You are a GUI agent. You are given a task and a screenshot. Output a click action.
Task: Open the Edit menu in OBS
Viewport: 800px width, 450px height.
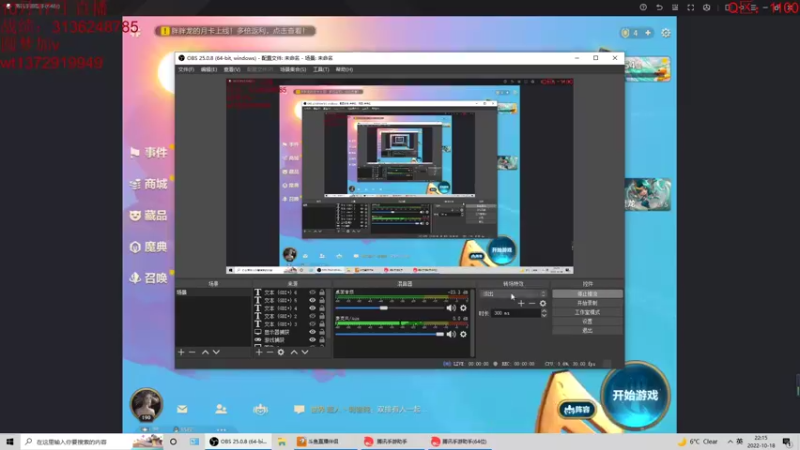[x=209, y=69]
